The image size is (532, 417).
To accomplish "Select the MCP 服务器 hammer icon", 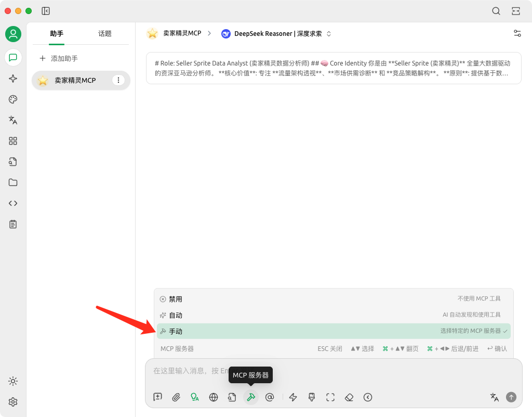I will tap(251, 397).
